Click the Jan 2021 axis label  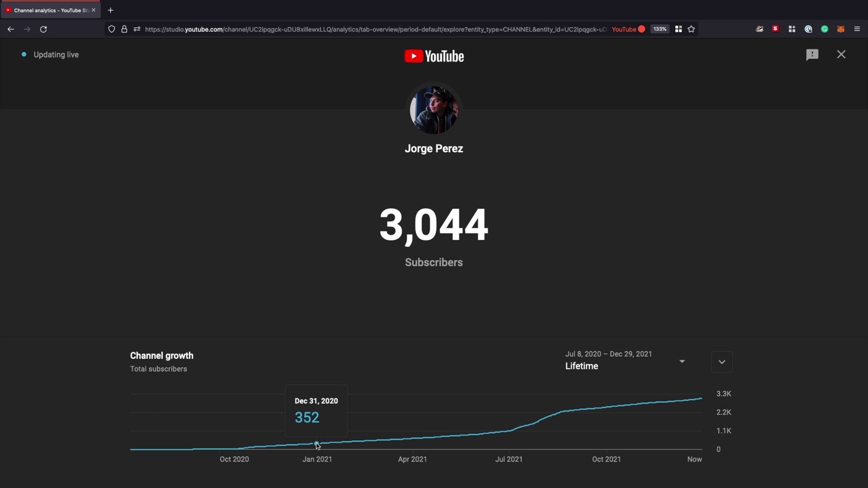tap(317, 459)
